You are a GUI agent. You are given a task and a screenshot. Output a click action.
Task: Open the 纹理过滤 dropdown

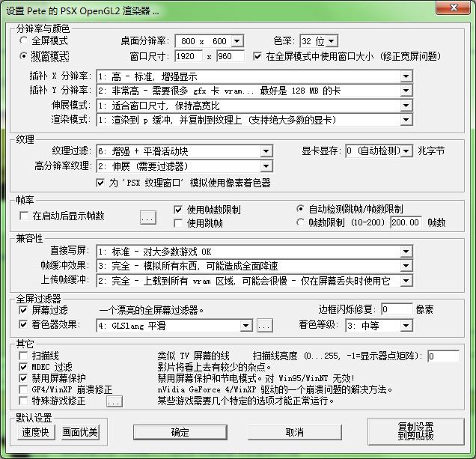coord(185,151)
